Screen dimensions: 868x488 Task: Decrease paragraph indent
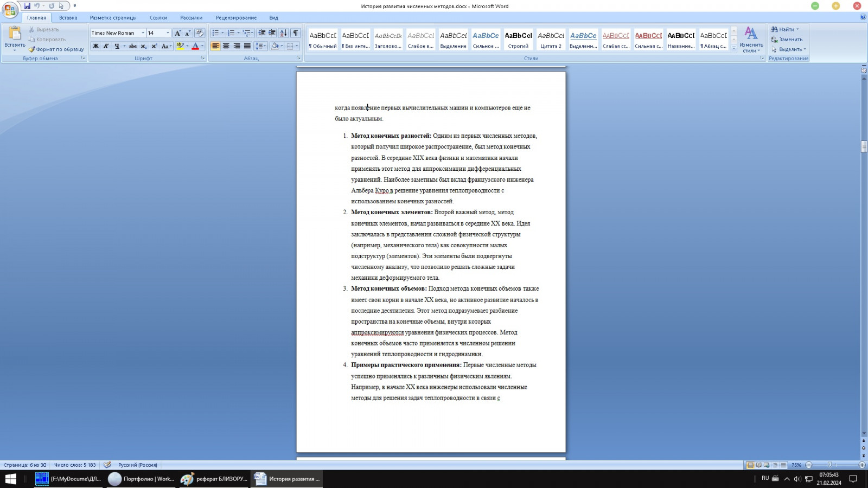coord(262,33)
